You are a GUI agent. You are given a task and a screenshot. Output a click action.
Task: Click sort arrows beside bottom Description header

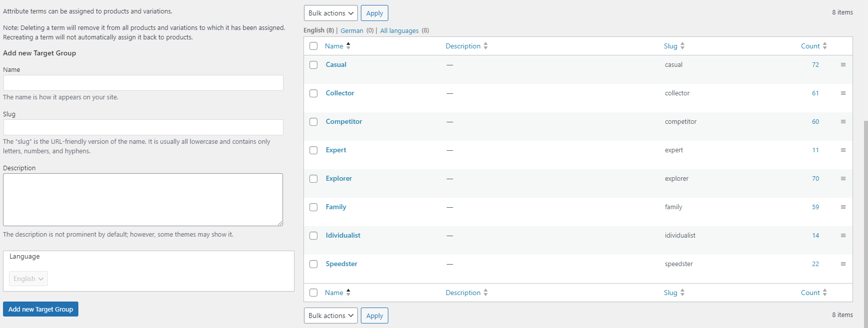(x=486, y=293)
